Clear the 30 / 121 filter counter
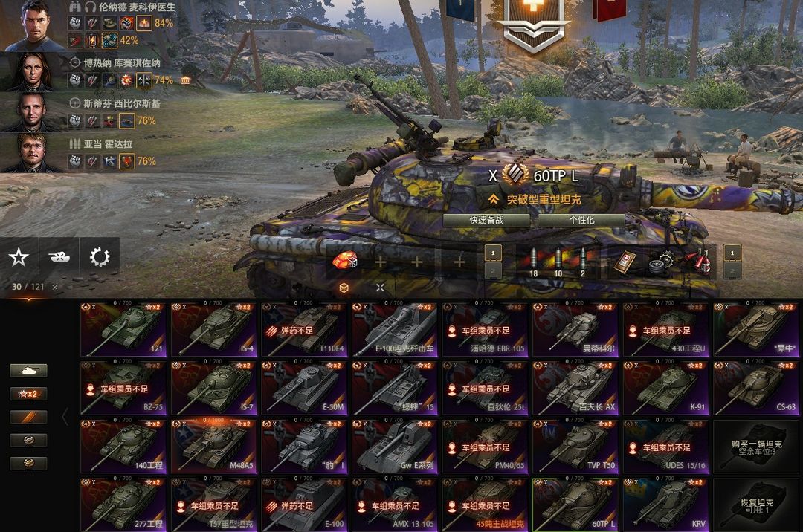Viewport: 803px width, 532px height. coord(55,287)
